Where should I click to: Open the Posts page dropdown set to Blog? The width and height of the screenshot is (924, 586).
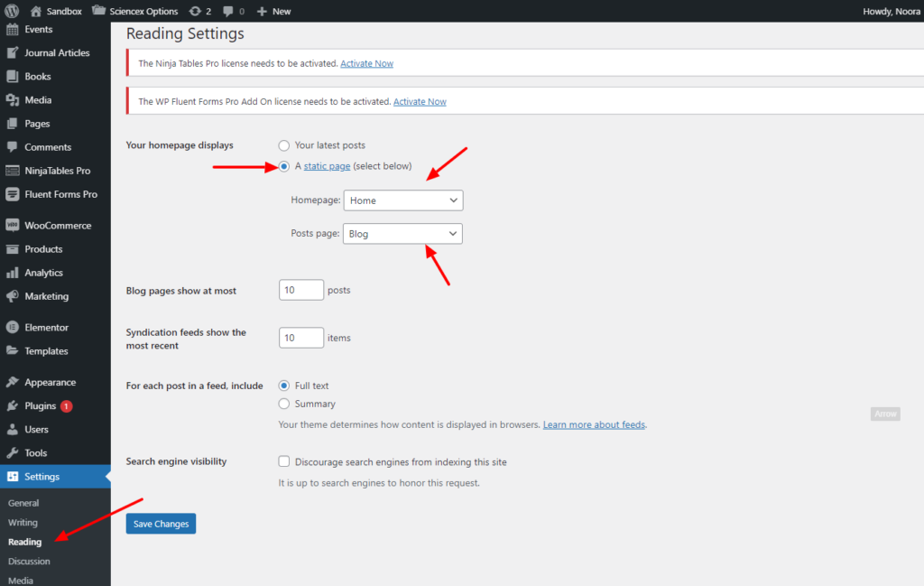[402, 234]
